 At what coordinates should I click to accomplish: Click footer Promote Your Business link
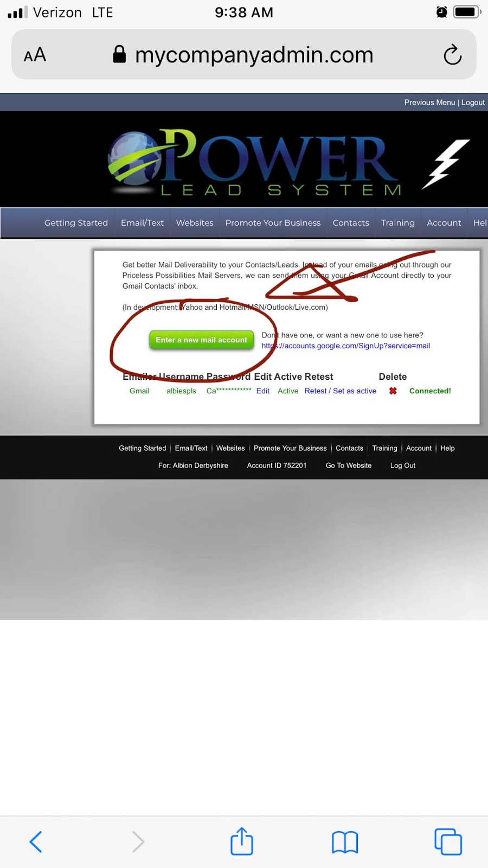290,448
